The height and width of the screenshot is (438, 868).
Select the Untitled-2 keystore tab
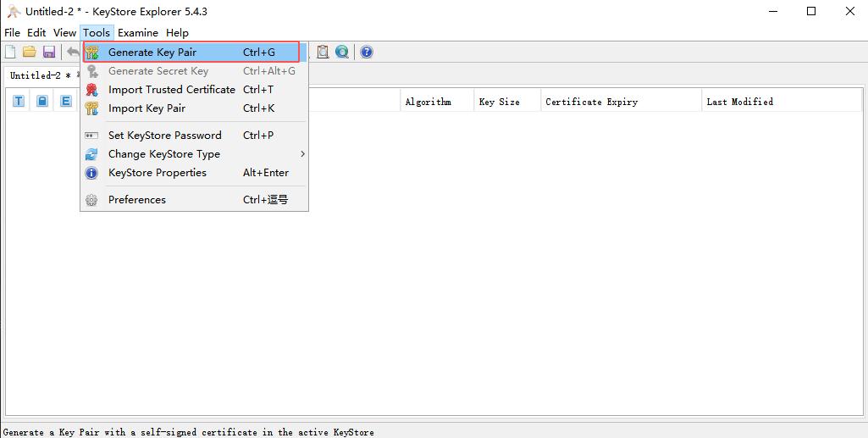pos(41,75)
